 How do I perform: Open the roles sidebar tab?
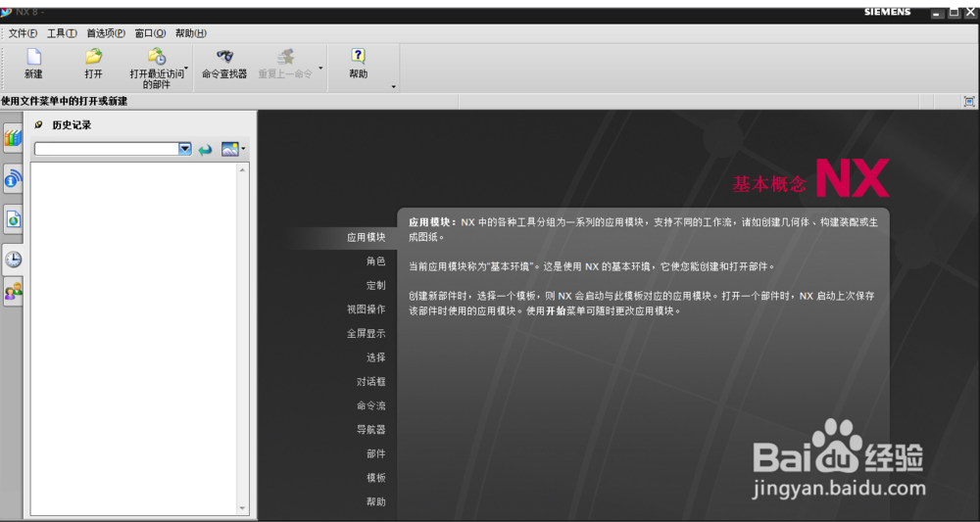[13, 292]
